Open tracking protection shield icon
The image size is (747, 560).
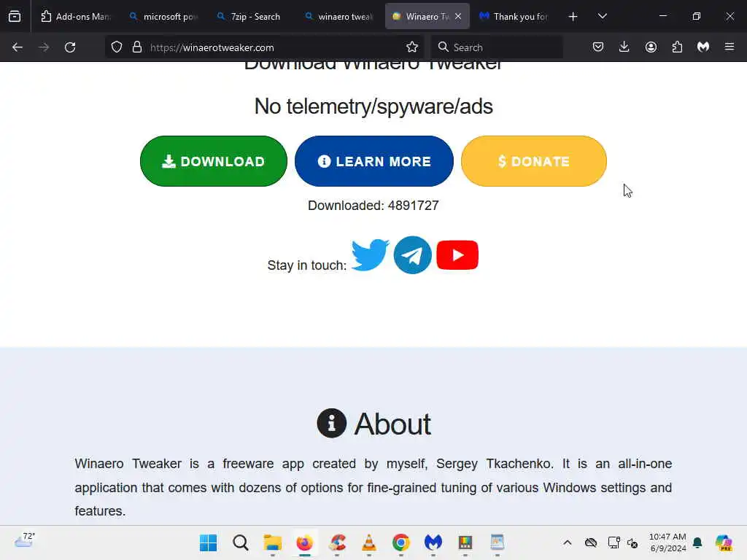117,47
